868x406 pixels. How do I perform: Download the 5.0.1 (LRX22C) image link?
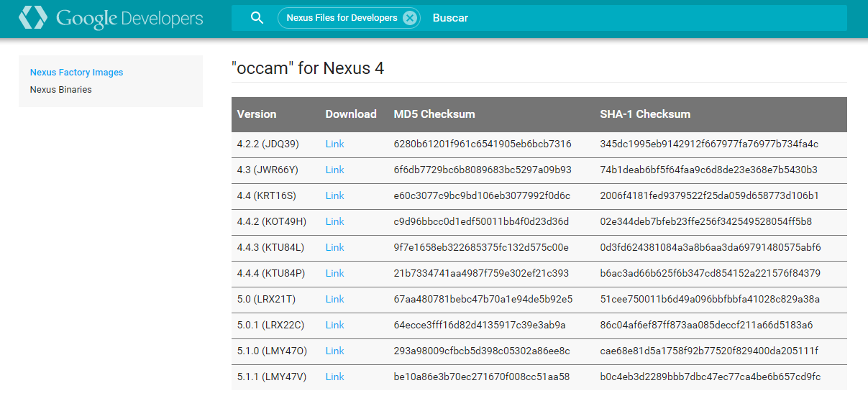(x=334, y=325)
